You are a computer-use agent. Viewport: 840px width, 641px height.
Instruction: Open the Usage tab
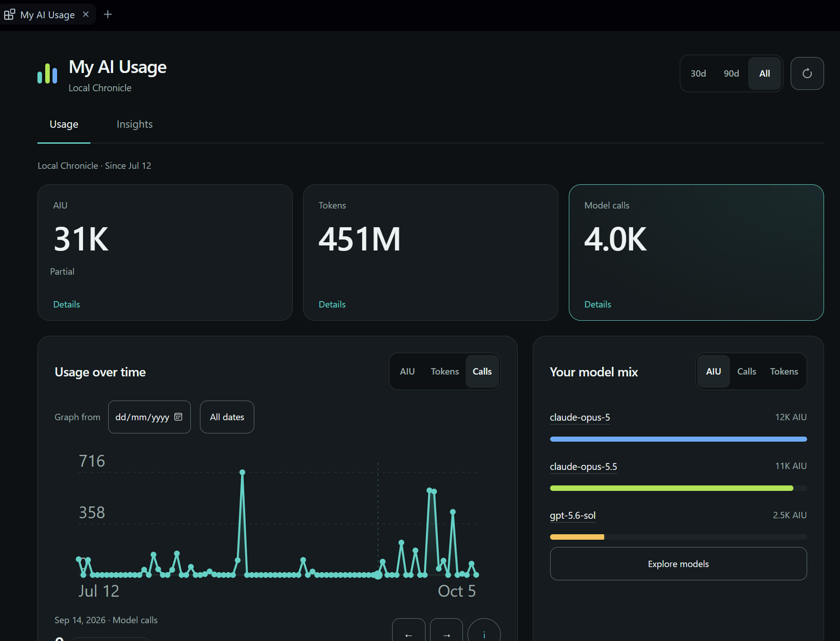[64, 124]
